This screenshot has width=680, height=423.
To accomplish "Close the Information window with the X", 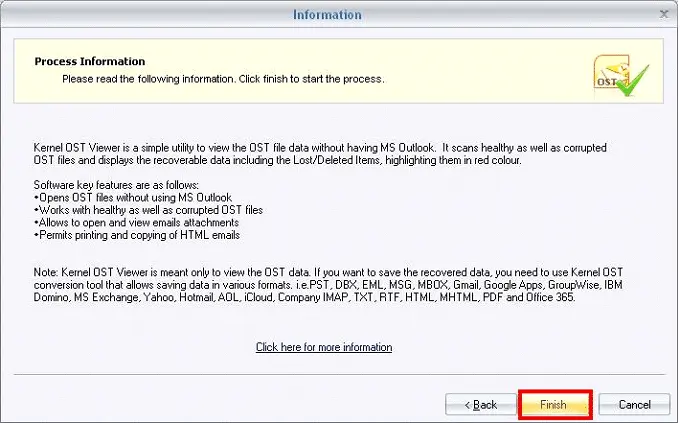I will 664,14.
